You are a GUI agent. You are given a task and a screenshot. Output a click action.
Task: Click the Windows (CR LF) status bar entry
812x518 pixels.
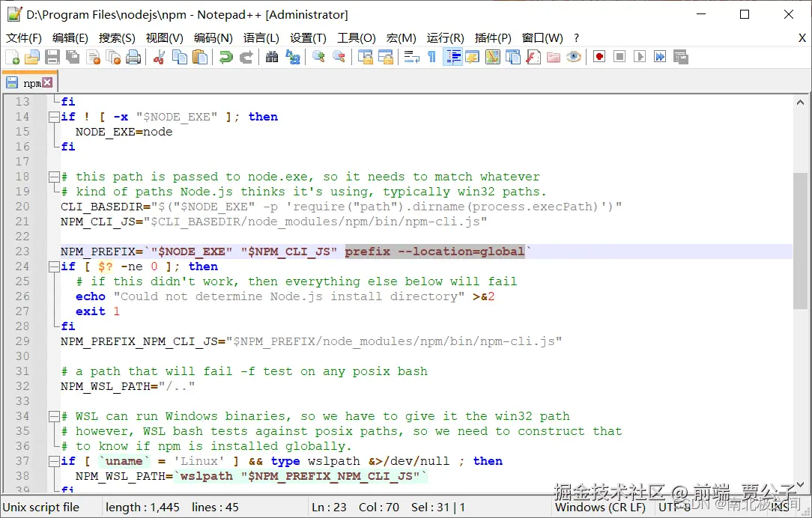600,508
